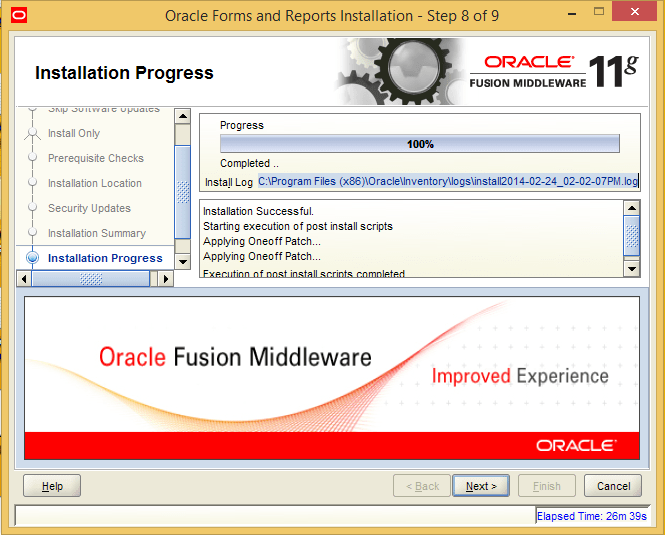Click right arrow of step list horizontal scrollbar
The width and height of the screenshot is (665, 535).
166,279
